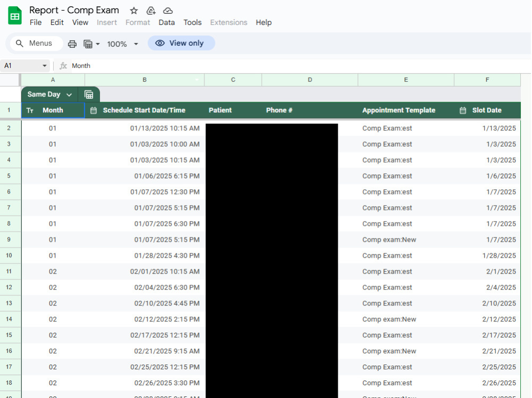Click the Google Sheets home logo

15,15
